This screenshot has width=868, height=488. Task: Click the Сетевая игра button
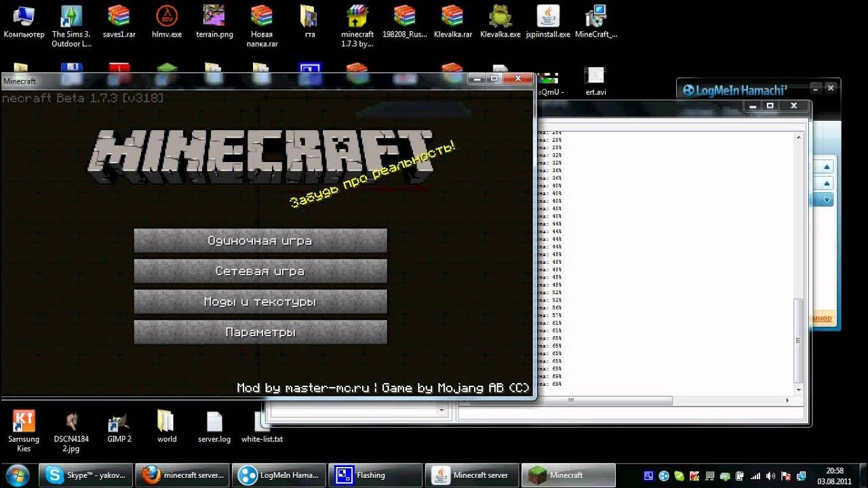[260, 271]
